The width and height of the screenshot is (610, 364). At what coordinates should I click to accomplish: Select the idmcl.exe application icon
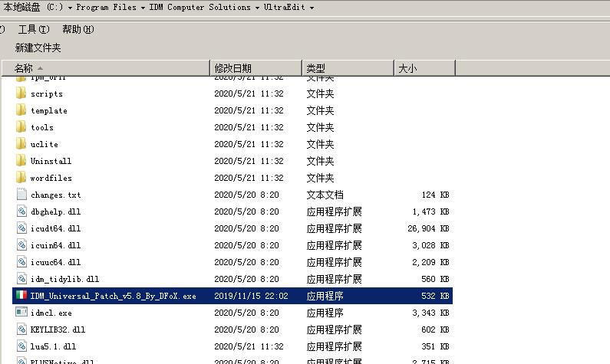pyautogui.click(x=21, y=312)
